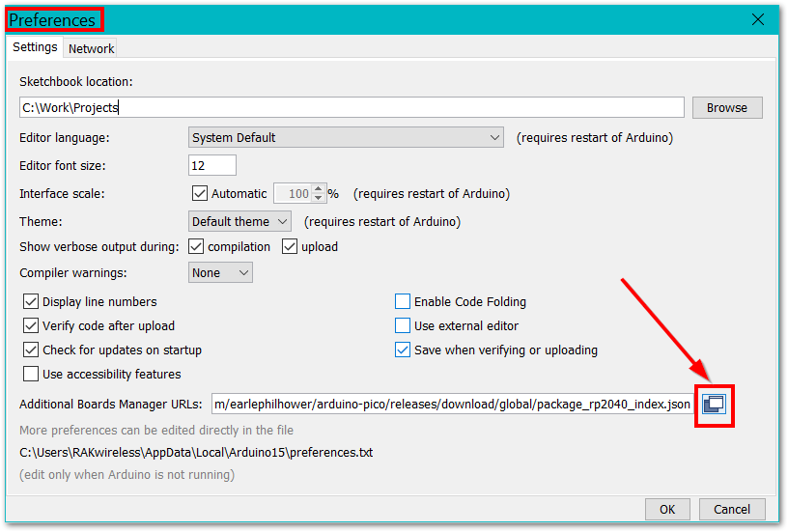Toggle verbose output during compilation

pos(196,246)
